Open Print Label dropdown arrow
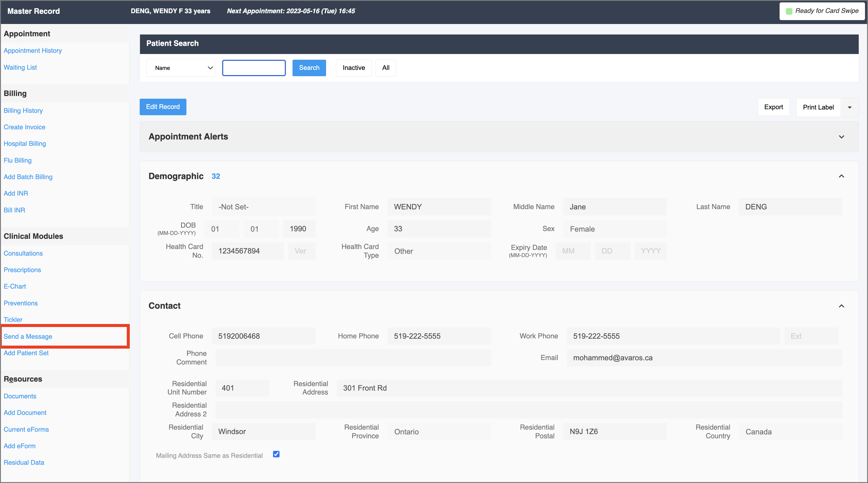Image resolution: width=868 pixels, height=483 pixels. (x=849, y=107)
